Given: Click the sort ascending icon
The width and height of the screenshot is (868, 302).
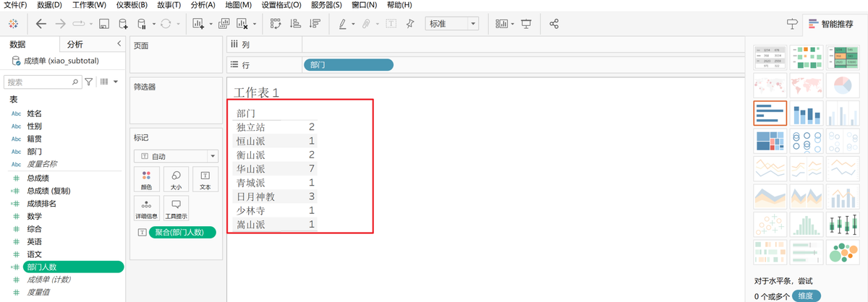Looking at the screenshot, I should point(295,24).
